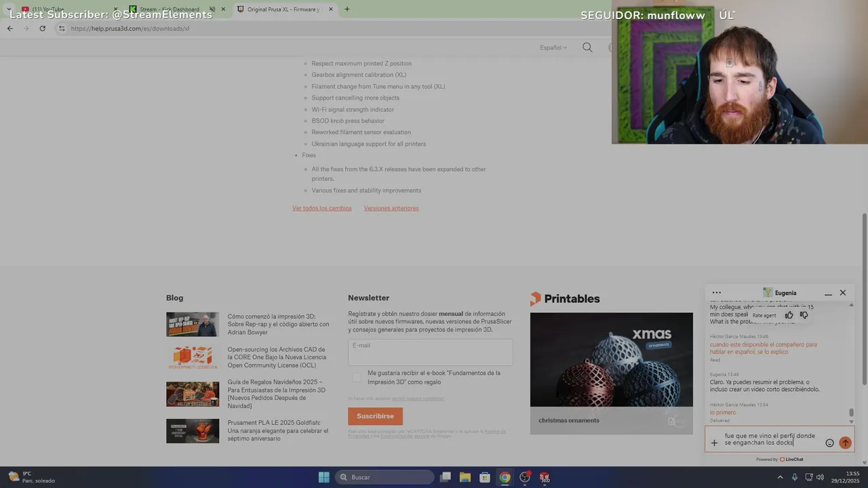Open the CORE One CAD open-sourcing article
Image resolution: width=868 pixels, height=488 pixels.
coord(277,357)
